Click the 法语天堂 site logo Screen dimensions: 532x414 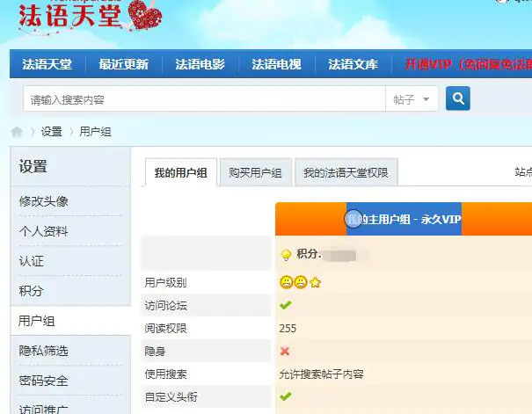click(x=91, y=17)
